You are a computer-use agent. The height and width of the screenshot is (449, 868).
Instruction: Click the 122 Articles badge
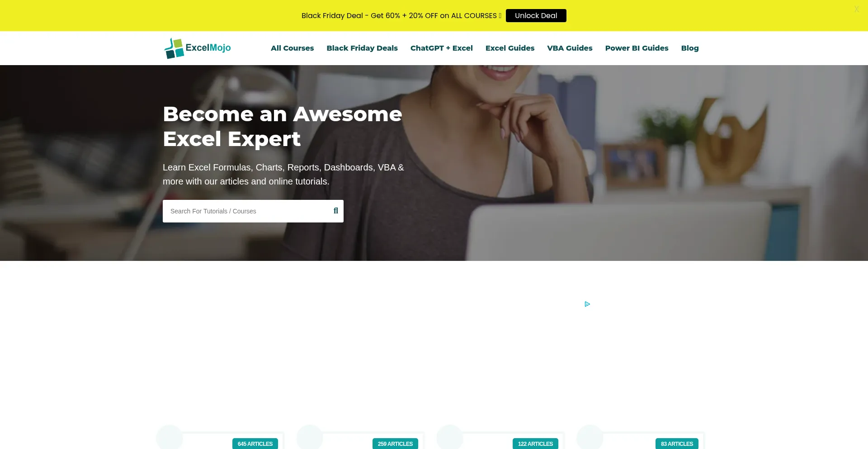point(535,444)
